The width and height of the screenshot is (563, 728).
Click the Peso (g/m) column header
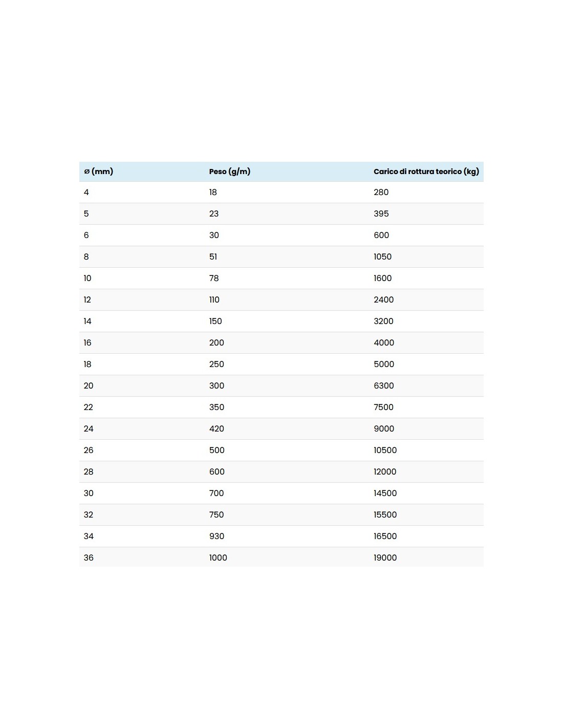tap(230, 172)
